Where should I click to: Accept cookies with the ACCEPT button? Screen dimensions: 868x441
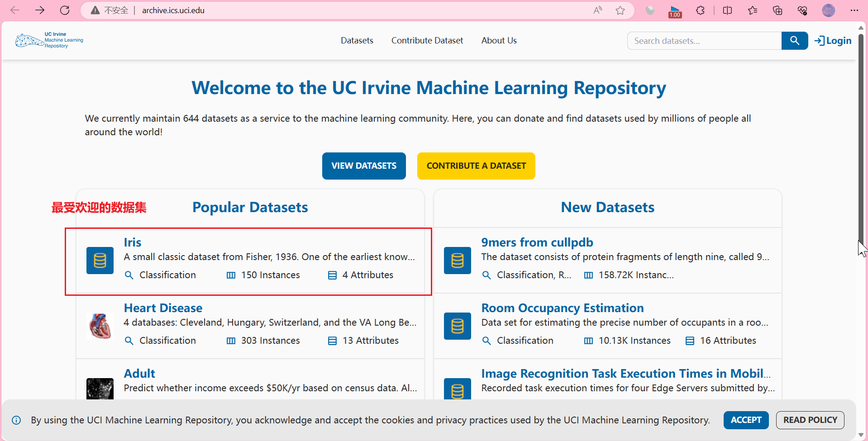pos(746,420)
